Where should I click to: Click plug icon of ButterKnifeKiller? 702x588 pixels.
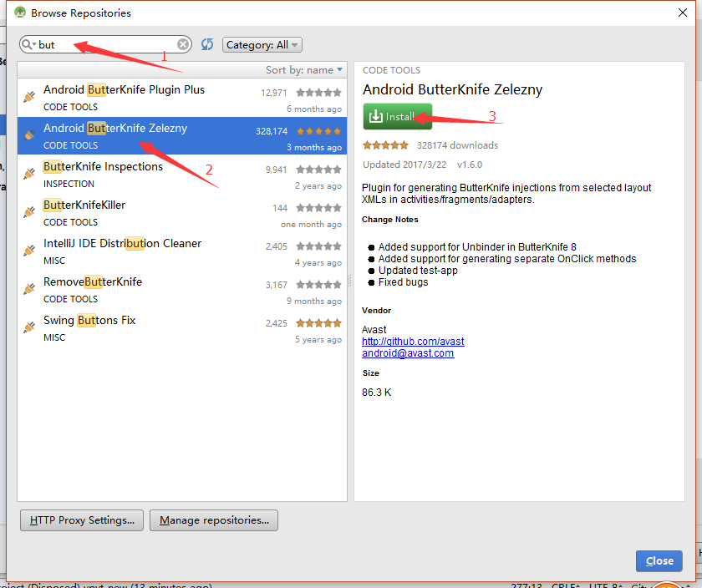(x=29, y=211)
